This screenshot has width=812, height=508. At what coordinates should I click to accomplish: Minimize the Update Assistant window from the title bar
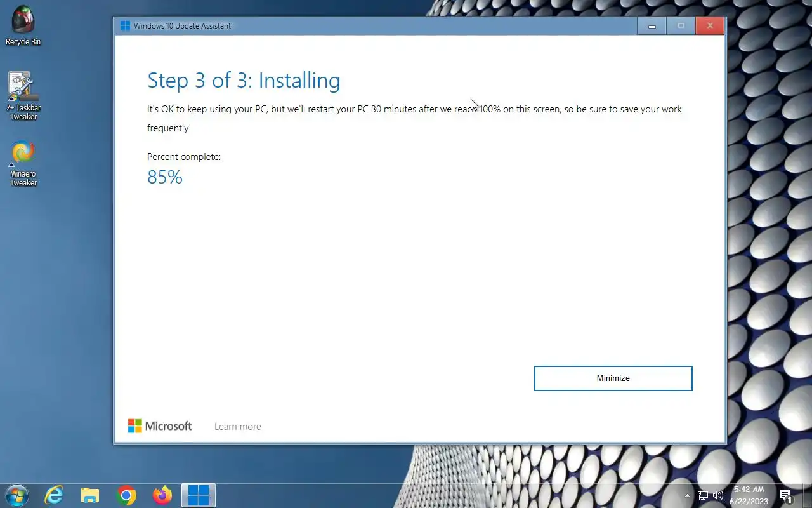click(x=652, y=26)
